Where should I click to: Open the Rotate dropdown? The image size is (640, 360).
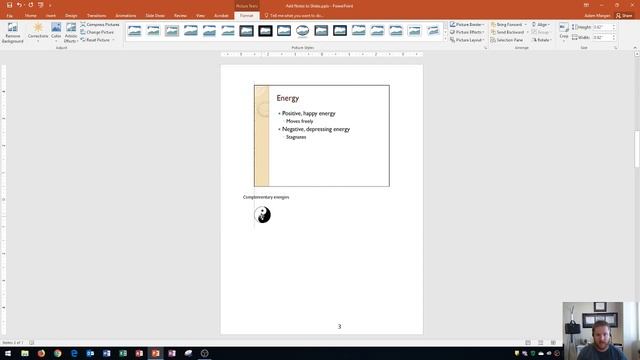542,40
